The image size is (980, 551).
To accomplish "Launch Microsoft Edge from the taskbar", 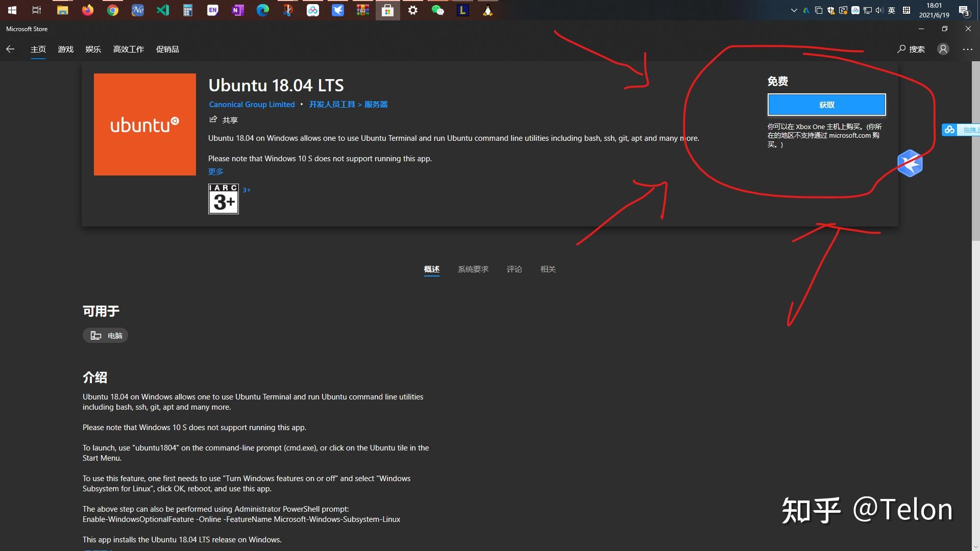I will coord(263,10).
